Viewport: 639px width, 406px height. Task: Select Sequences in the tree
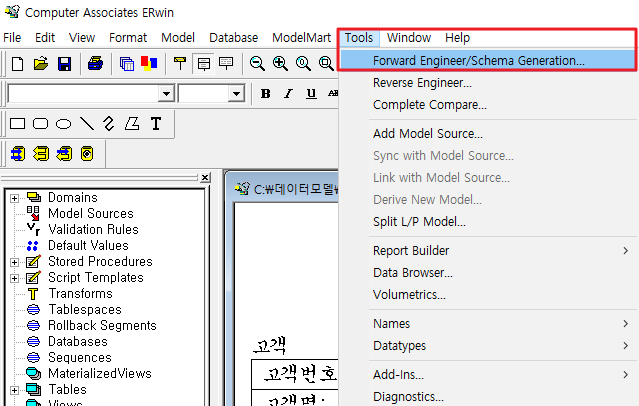tap(80, 357)
